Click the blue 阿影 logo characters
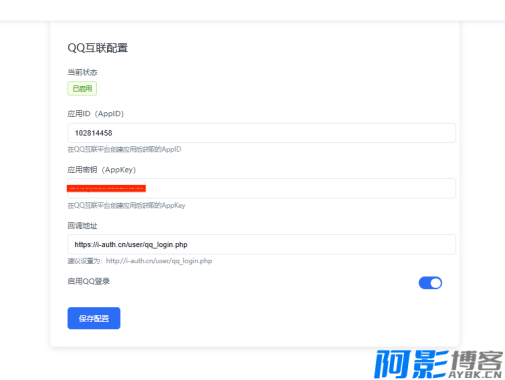Viewport: 505px width, 380px height. 411,364
